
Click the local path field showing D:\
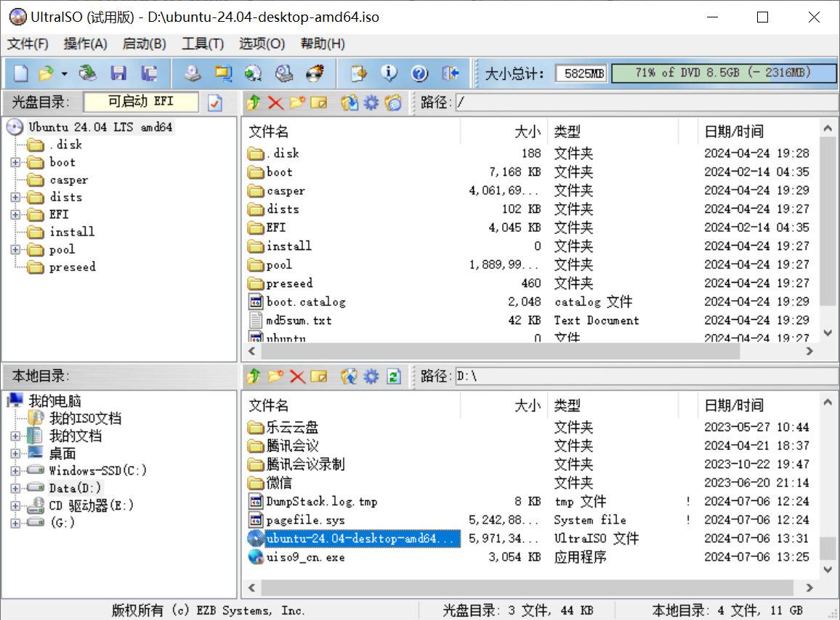(x=646, y=377)
